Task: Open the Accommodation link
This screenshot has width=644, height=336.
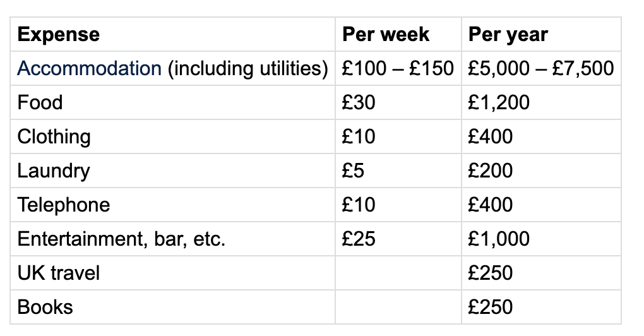Action: [89, 68]
